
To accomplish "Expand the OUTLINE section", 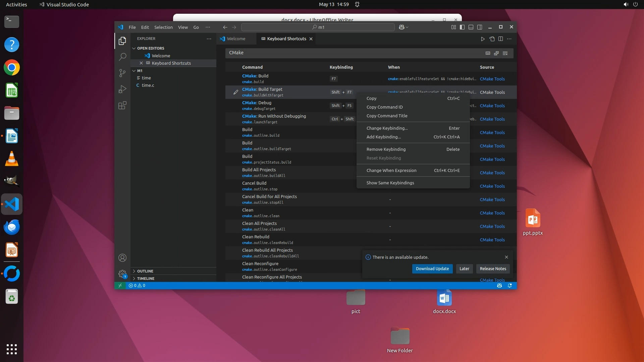I will point(145,271).
